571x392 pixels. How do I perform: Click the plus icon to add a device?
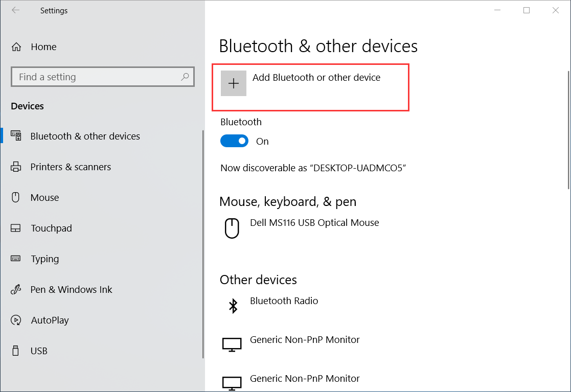coord(234,83)
